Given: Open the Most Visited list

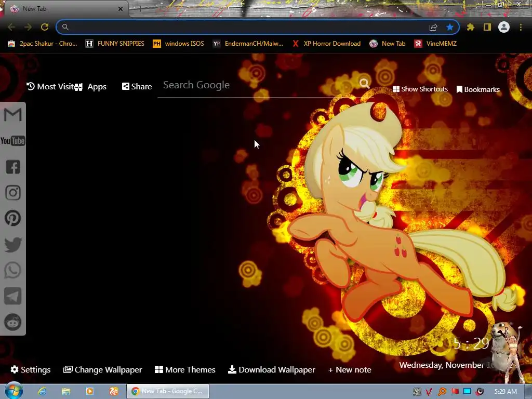Looking at the screenshot, I should point(50,87).
